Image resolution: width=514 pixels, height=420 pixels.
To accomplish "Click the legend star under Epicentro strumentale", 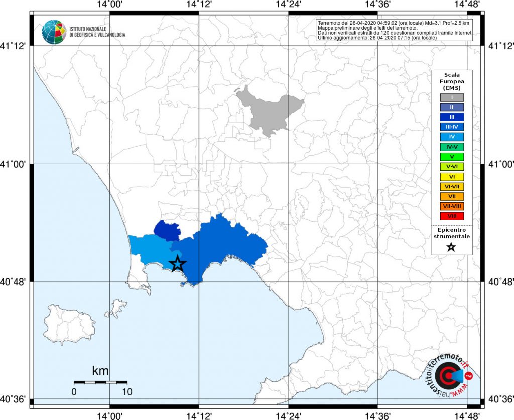I will 451,247.
